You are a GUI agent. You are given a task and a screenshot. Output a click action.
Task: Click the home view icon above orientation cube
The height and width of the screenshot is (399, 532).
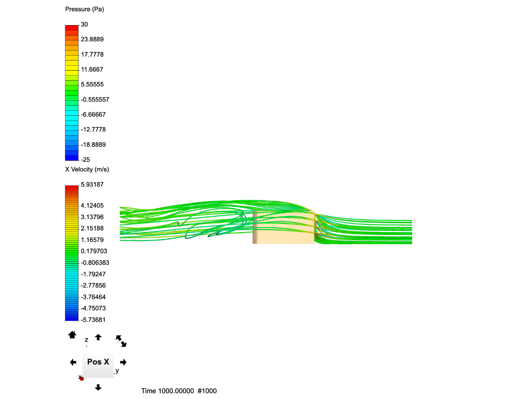(x=72, y=334)
